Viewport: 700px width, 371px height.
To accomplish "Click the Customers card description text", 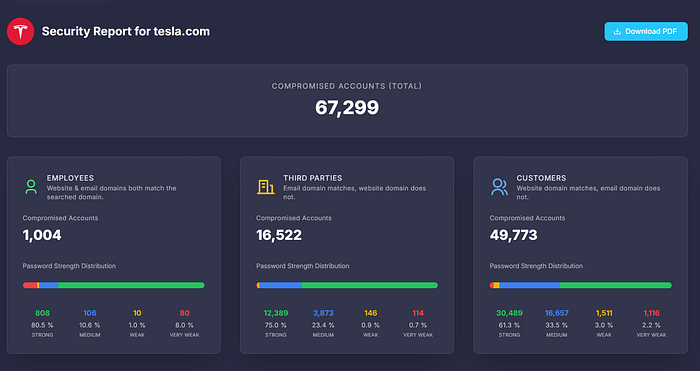I will [x=588, y=192].
